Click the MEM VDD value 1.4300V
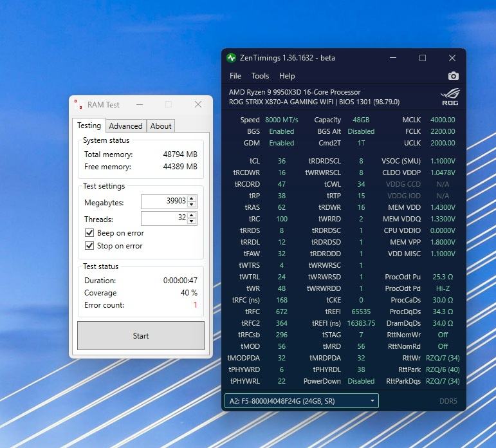 click(x=443, y=207)
